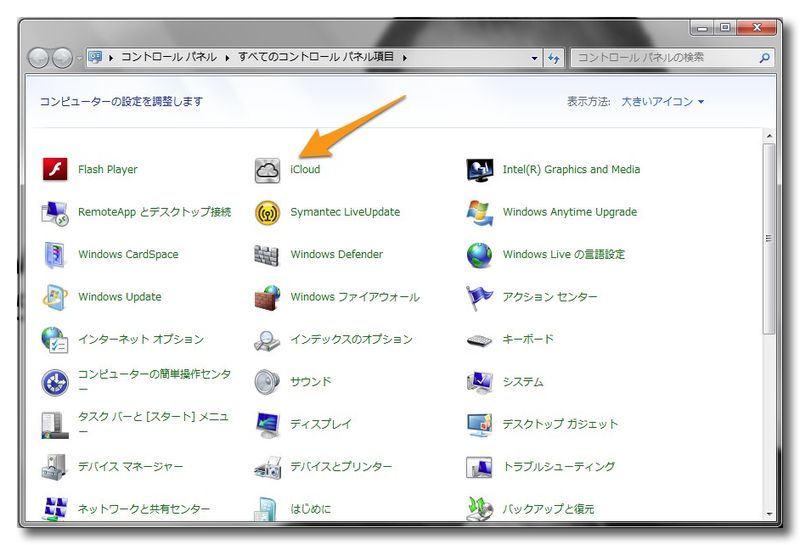Image resolution: width=800 pixels, height=545 pixels.
Task: Open Windows ファイアウォール brick wall icon
Action: pos(267,298)
